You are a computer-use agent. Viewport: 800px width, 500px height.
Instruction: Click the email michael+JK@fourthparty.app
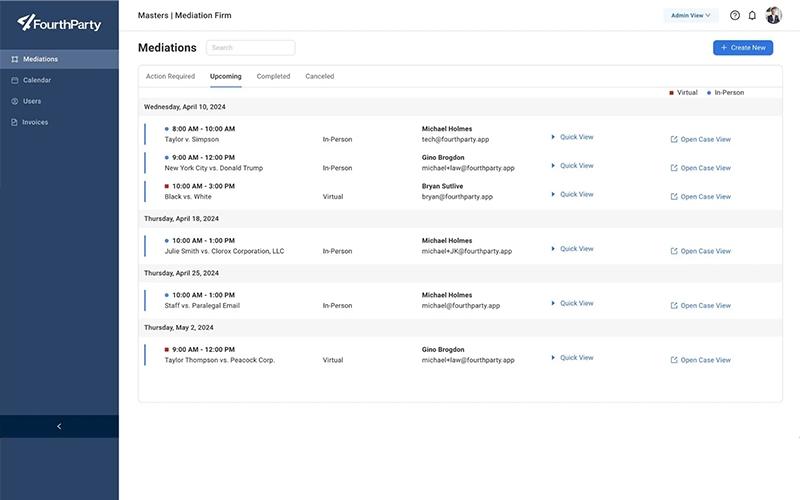467,251
